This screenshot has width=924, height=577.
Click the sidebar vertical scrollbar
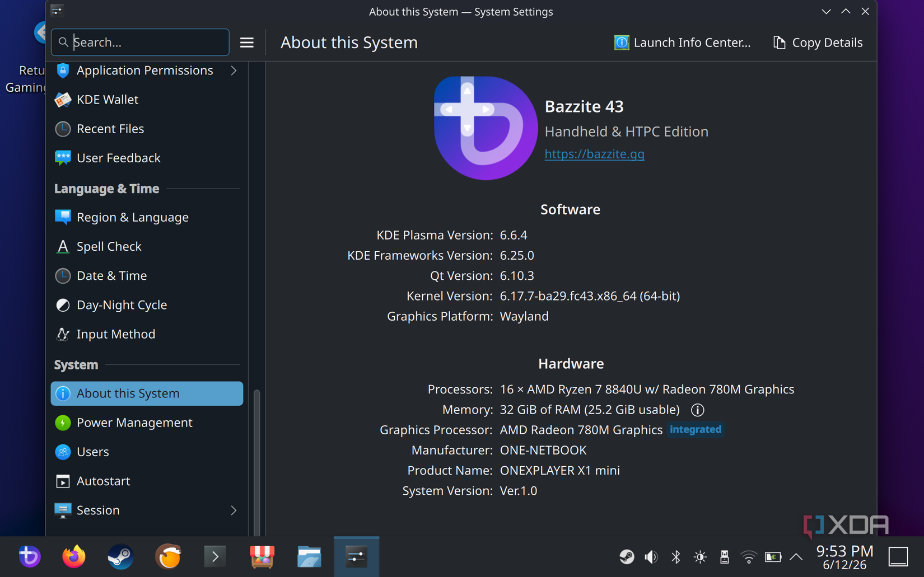click(x=257, y=462)
